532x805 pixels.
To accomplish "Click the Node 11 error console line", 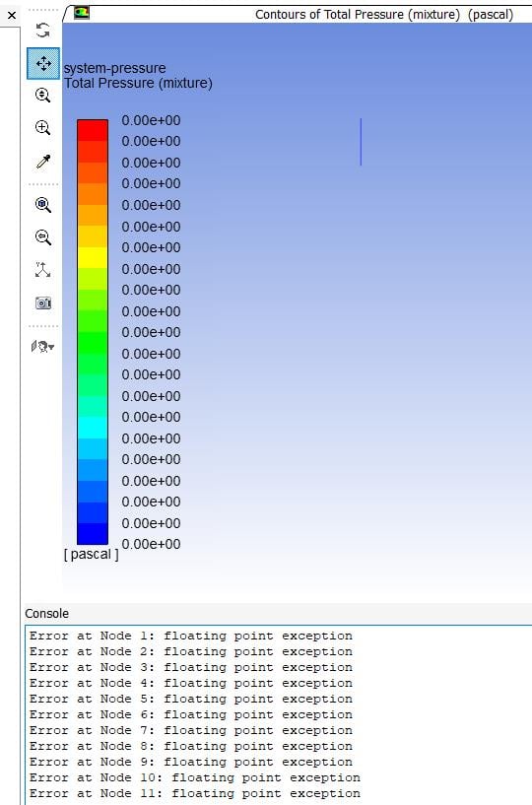I will 195,793.
